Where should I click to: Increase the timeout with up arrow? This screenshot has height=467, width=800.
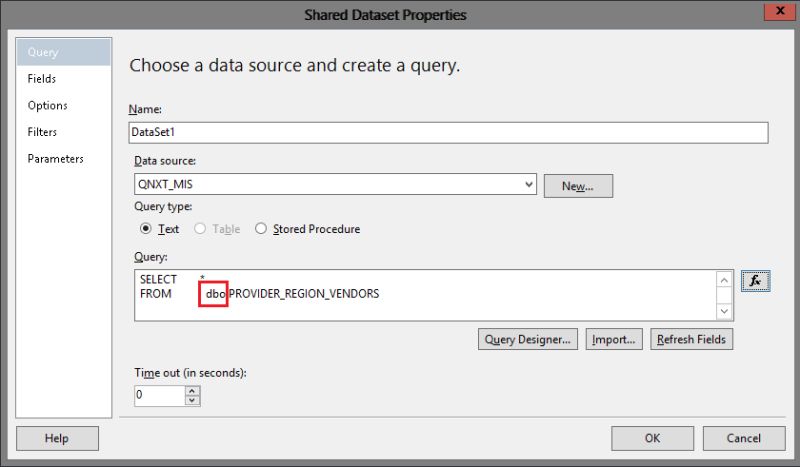(x=192, y=391)
